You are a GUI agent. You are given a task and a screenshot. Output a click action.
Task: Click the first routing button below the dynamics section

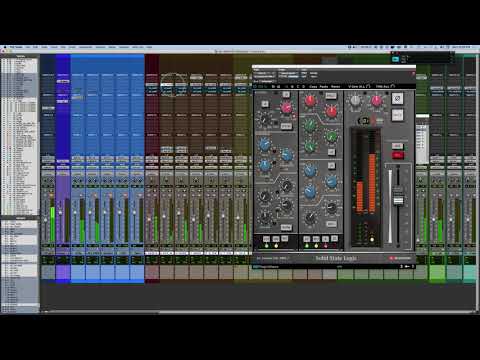[266, 239]
